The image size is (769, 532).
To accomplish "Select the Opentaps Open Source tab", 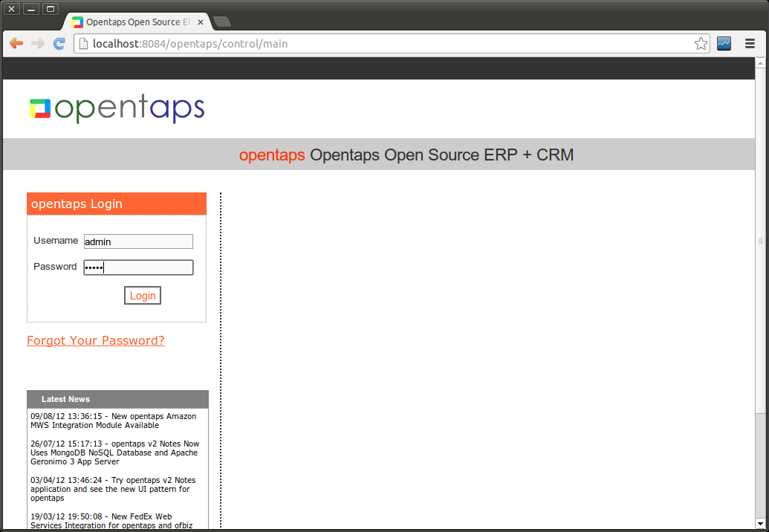I will point(137,22).
